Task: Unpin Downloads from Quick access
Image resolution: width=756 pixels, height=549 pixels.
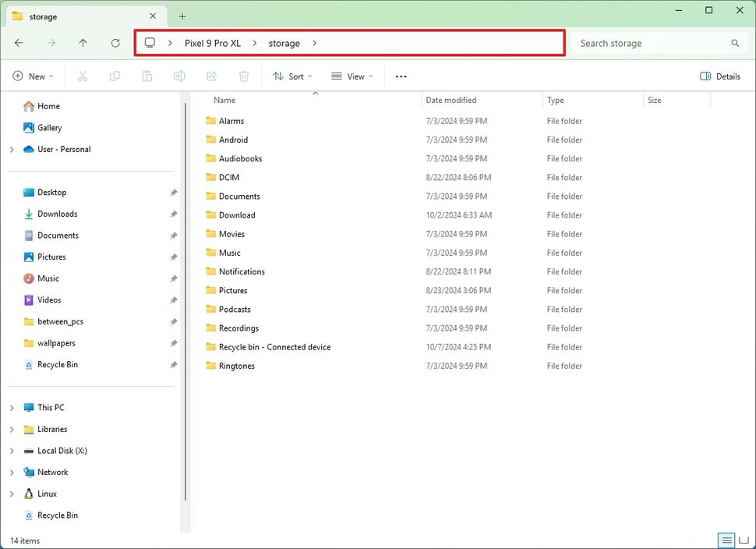Action: tap(174, 214)
